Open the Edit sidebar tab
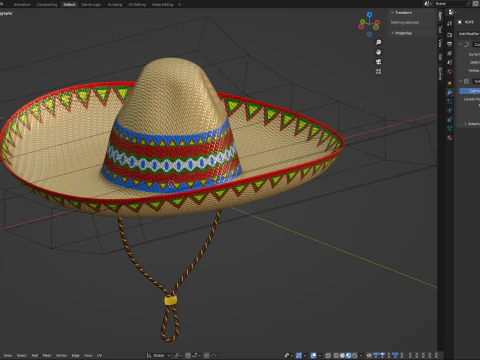This screenshot has height=360, width=480. 440,57
